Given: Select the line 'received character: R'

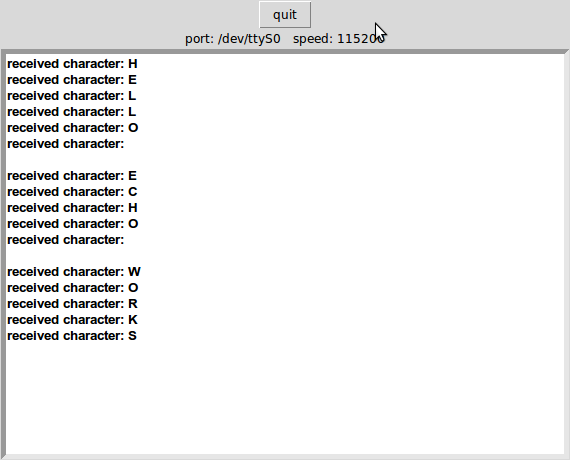Looking at the screenshot, I should click(x=72, y=304).
